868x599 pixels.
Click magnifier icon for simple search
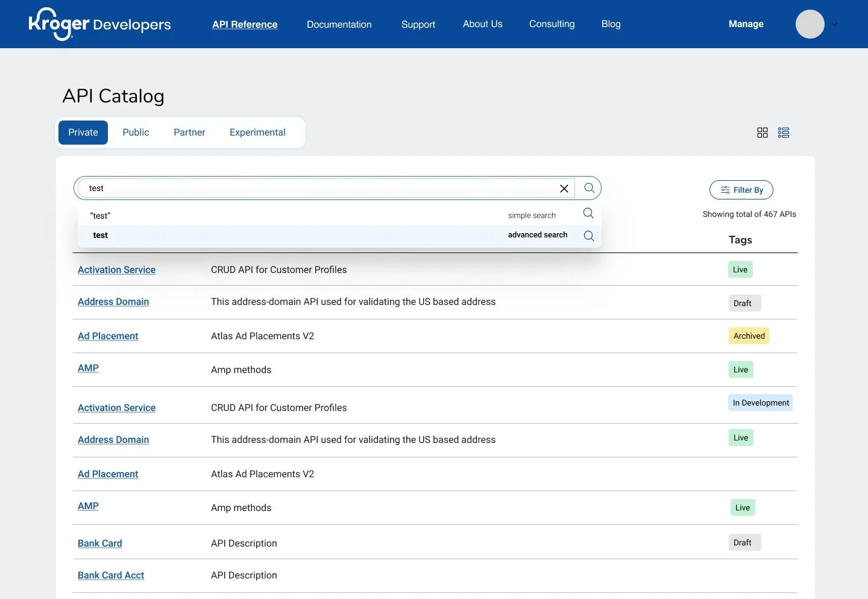(588, 213)
